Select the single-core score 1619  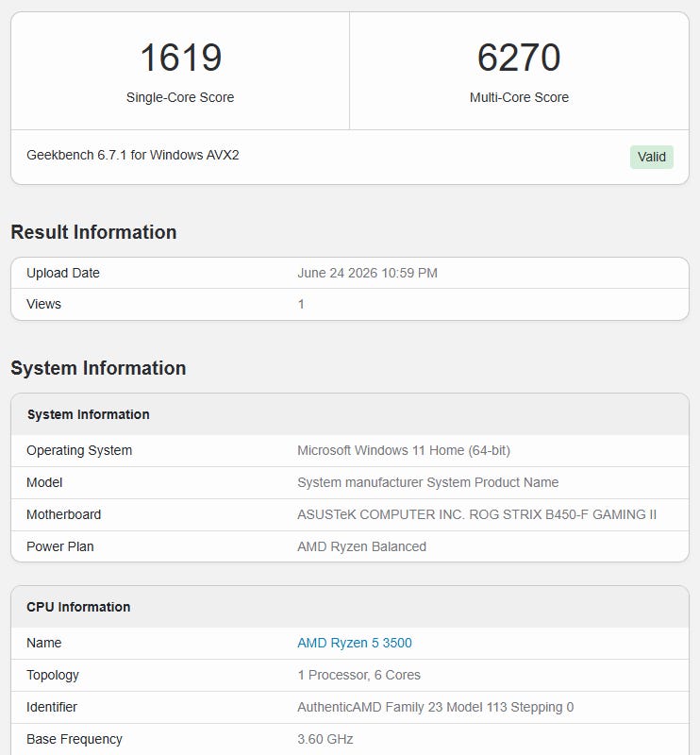click(180, 58)
